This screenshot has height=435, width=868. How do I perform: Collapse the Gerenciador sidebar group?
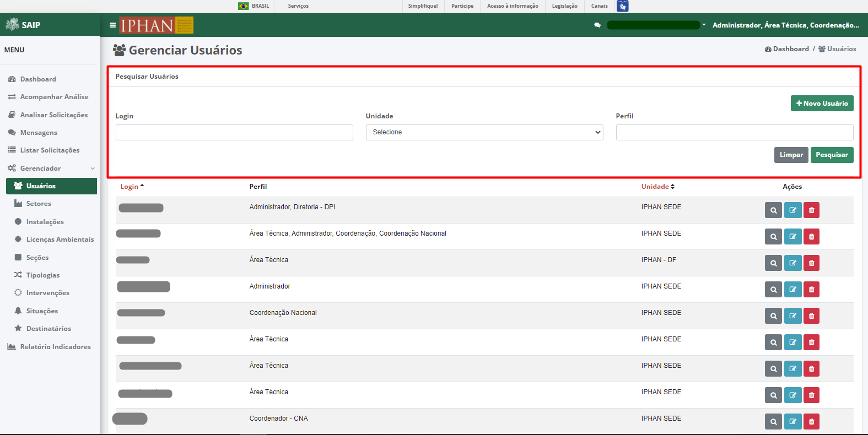(51, 168)
